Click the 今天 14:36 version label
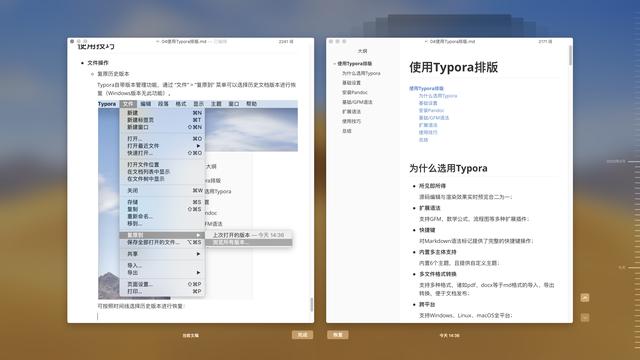Viewport: 640px width, 360px height. click(x=449, y=336)
